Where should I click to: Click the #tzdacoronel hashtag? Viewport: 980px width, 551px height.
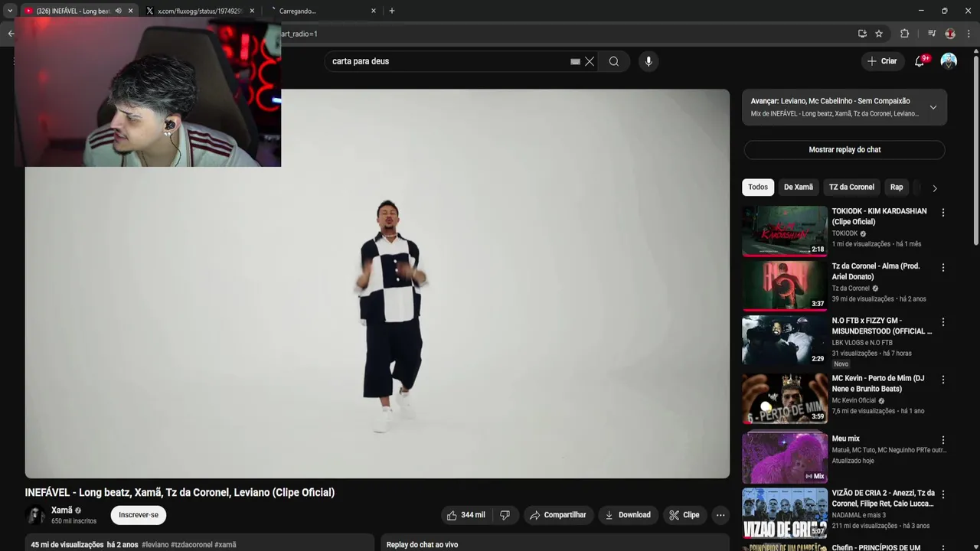pos(191,545)
